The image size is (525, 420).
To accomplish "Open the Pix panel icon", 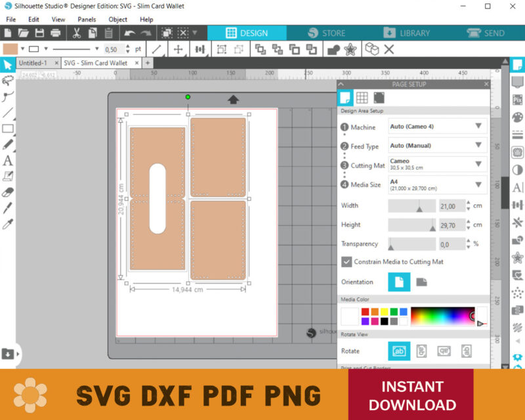I will point(517,100).
